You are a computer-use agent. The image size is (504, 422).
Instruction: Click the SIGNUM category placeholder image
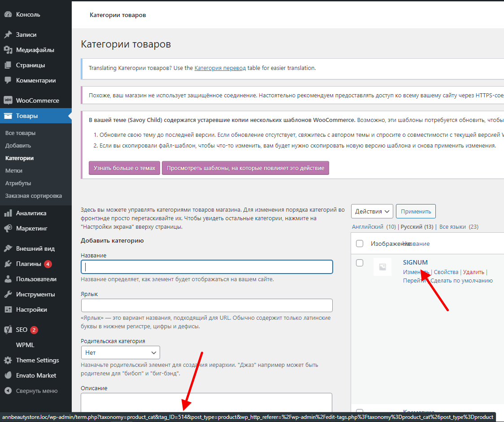(382, 267)
